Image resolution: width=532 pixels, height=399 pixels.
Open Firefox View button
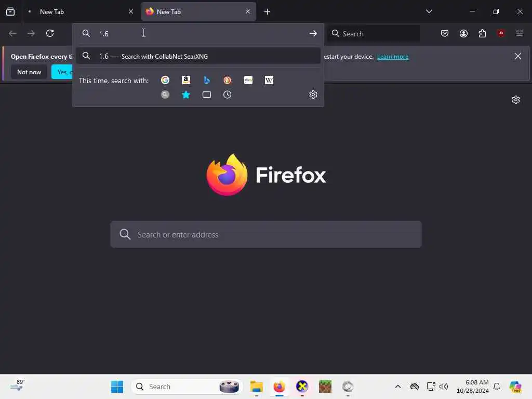tap(10, 11)
